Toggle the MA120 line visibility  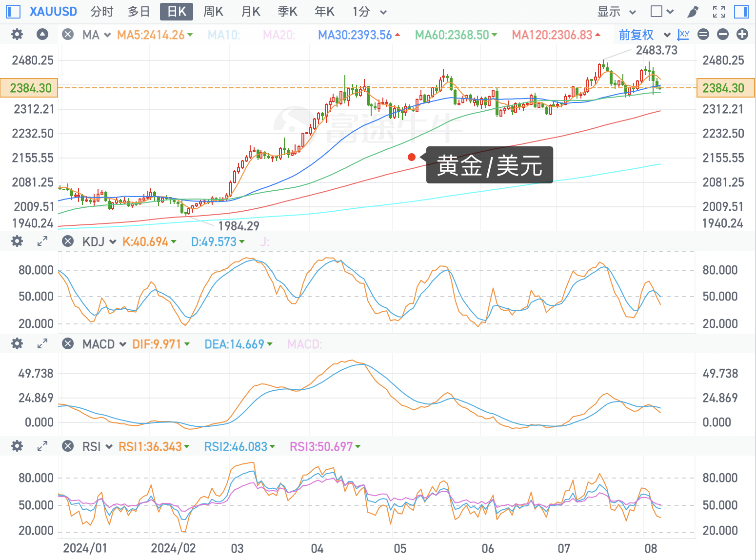point(556,35)
